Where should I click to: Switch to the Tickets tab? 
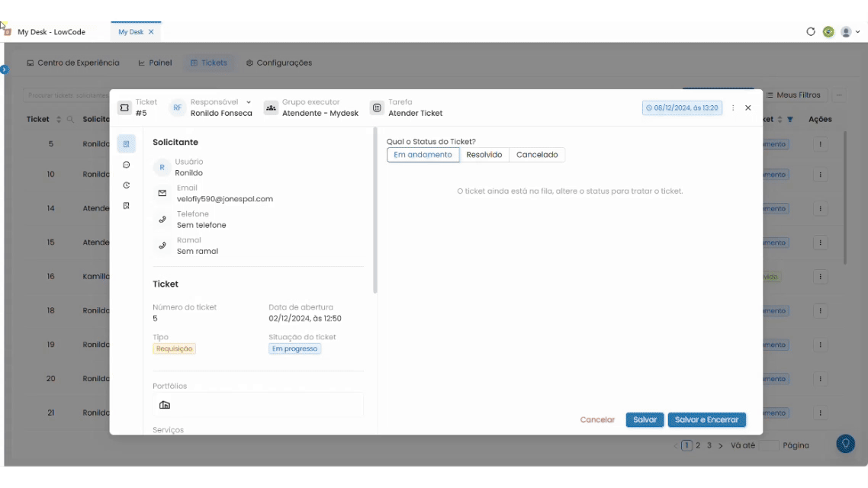[x=209, y=63]
